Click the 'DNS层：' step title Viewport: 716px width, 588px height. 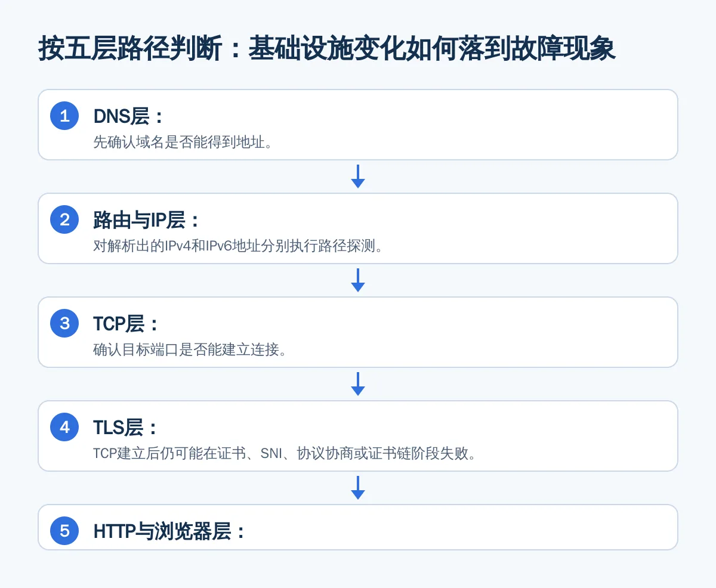click(129, 116)
